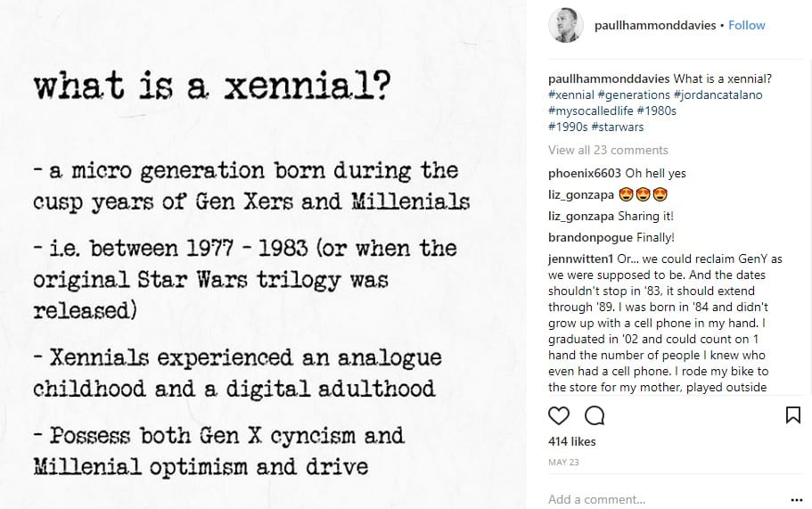Expand View all 23 comments
Viewport: 812px width, 509px height.
608,150
